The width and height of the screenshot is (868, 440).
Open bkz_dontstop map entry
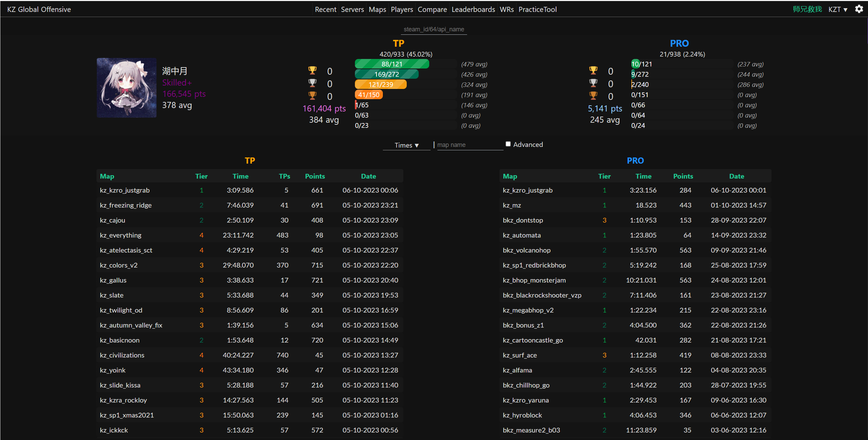523,220
